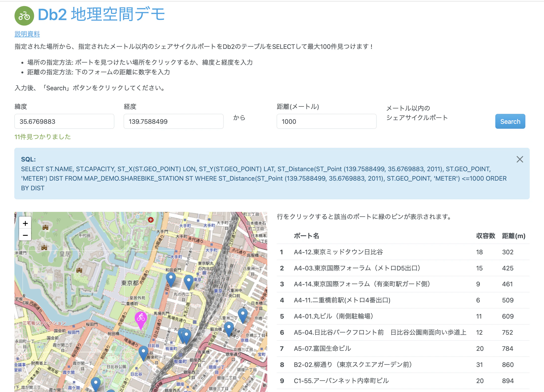Image resolution: width=544 pixels, height=392 pixels.
Task: Click the distance value 302
Action: coord(508,252)
